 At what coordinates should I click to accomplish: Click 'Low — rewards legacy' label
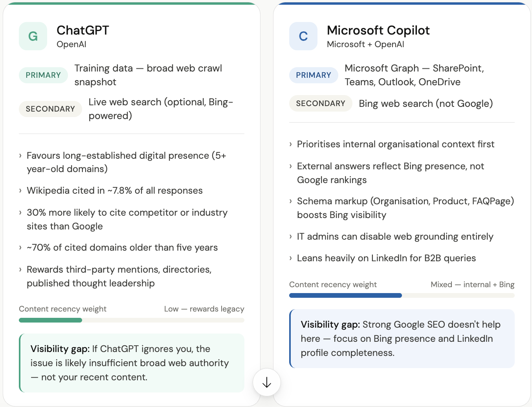[204, 309]
